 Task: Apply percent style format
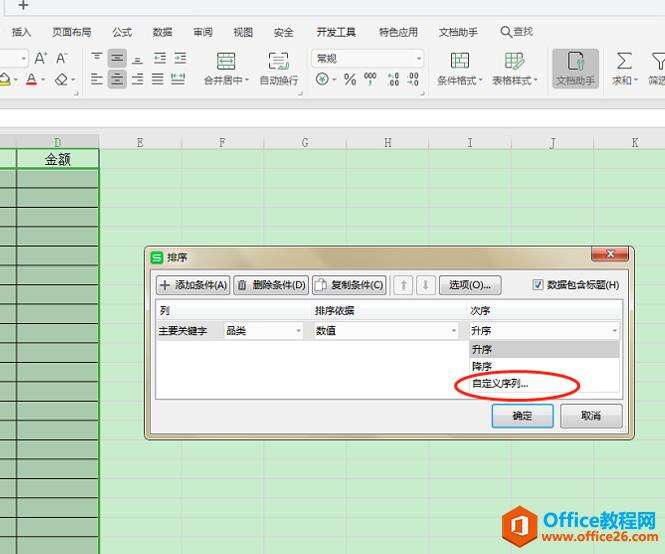pyautogui.click(x=349, y=79)
